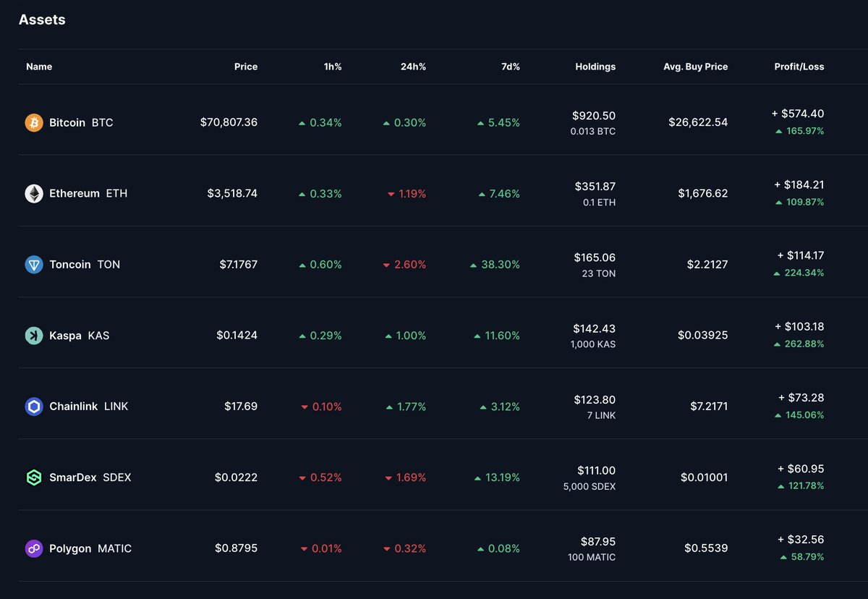This screenshot has width=868, height=599.
Task: Select Toncoin price $7.1767
Action: [239, 265]
